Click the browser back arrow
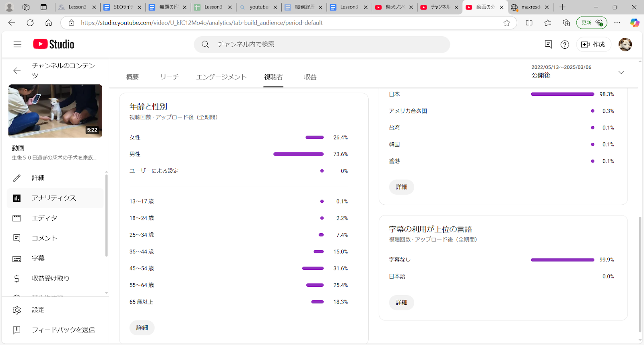This screenshot has height=345, width=644. pos(12,23)
